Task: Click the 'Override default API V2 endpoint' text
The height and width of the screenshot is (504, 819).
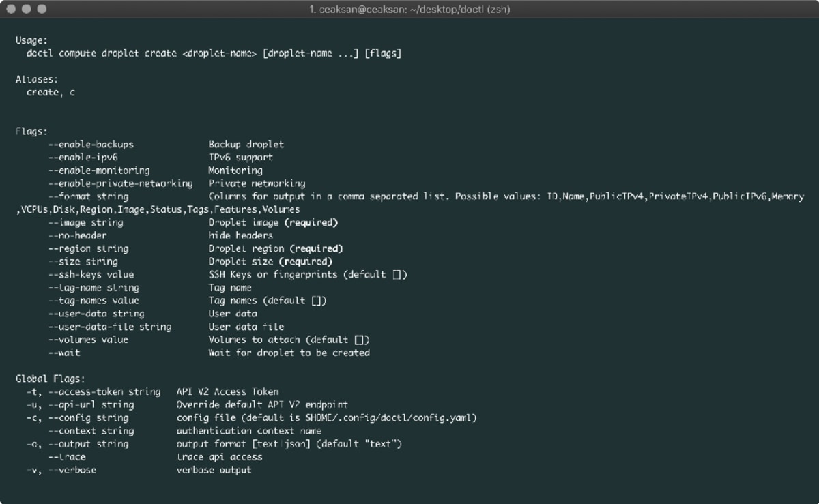Action: click(x=262, y=404)
